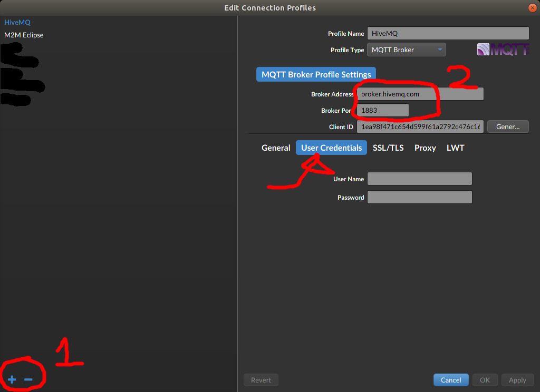Click the Client ID field

tap(420, 126)
